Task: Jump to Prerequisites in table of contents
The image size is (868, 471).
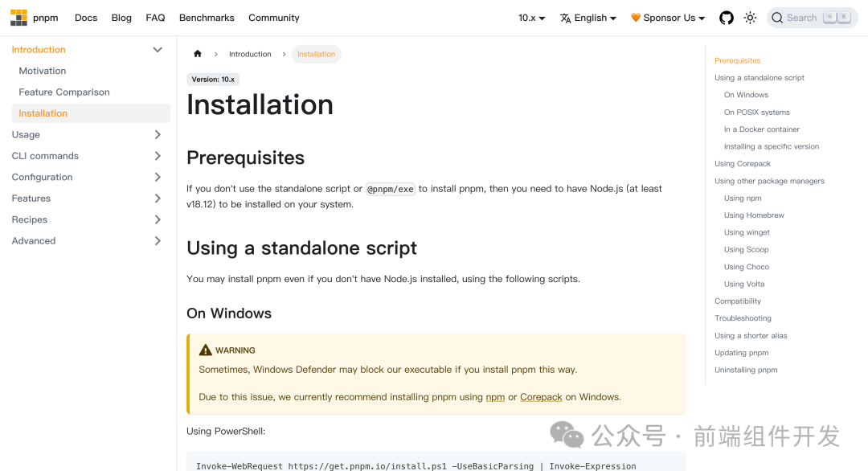Action: (737, 60)
